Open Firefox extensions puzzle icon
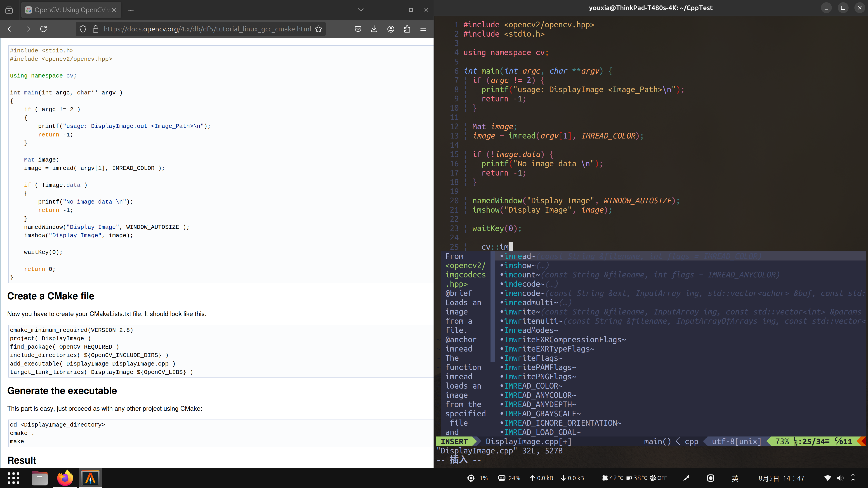Image resolution: width=868 pixels, height=488 pixels. (x=407, y=29)
